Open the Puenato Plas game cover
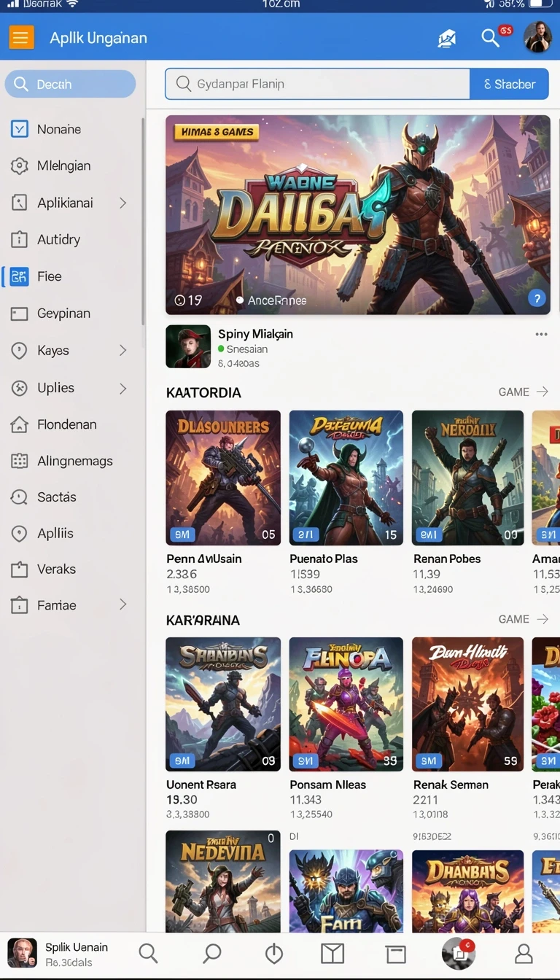560x980 pixels. (x=346, y=478)
